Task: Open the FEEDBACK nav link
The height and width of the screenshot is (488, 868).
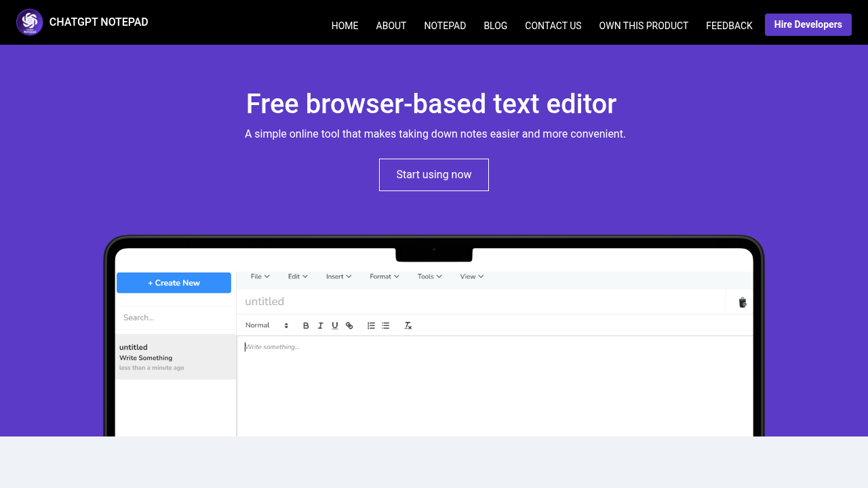Action: point(729,26)
